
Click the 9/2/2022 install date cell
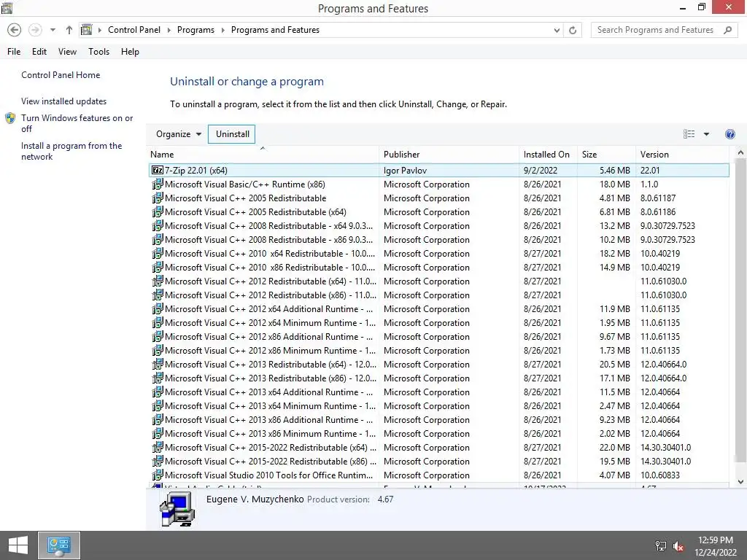tap(541, 170)
